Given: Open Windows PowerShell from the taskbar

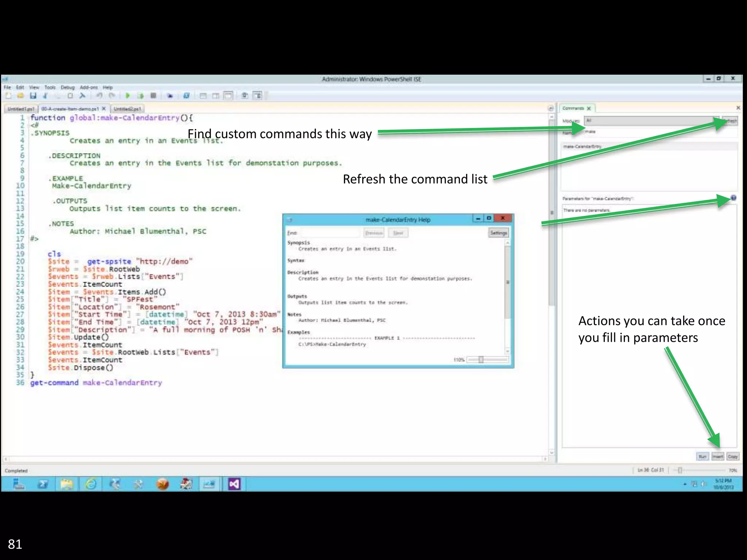Looking at the screenshot, I should tap(43, 484).
